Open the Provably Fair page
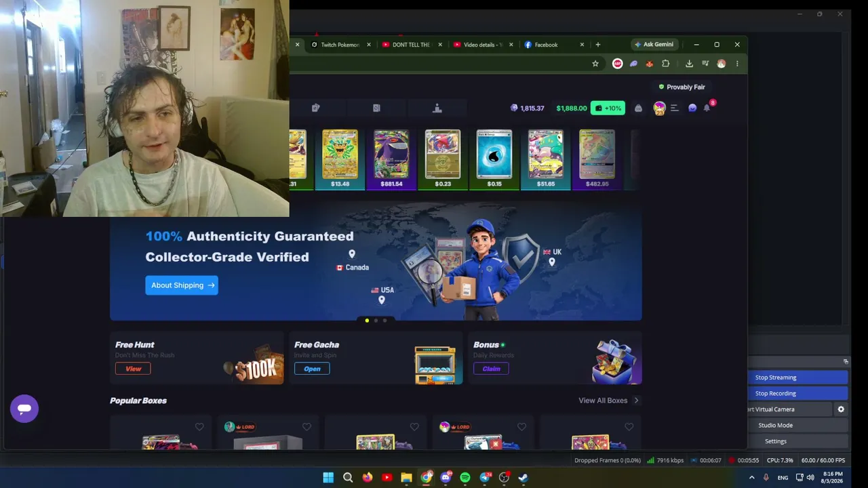 click(x=682, y=87)
